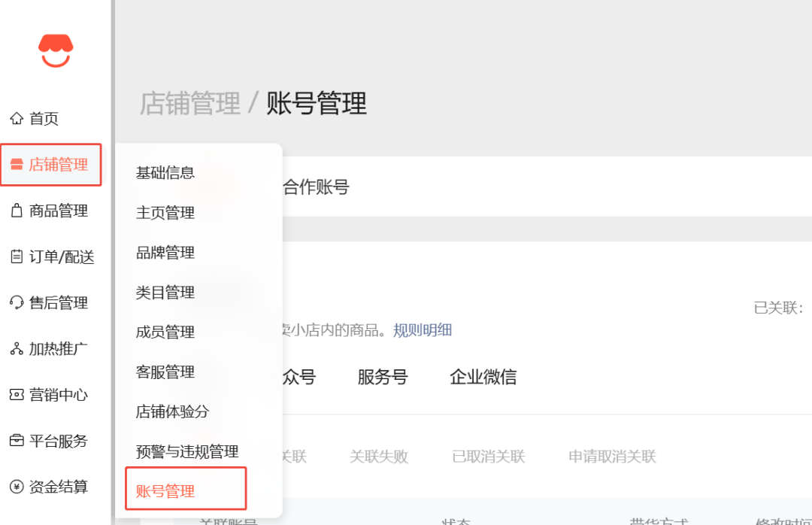Select 账号管理 highlighted menu item
Viewport: 812px width, 525px height.
tap(165, 491)
